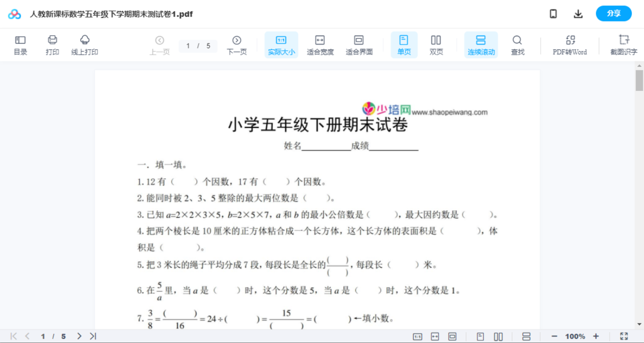Apply 适合界面 fit-page mode
The image size is (644, 343).
point(359,45)
